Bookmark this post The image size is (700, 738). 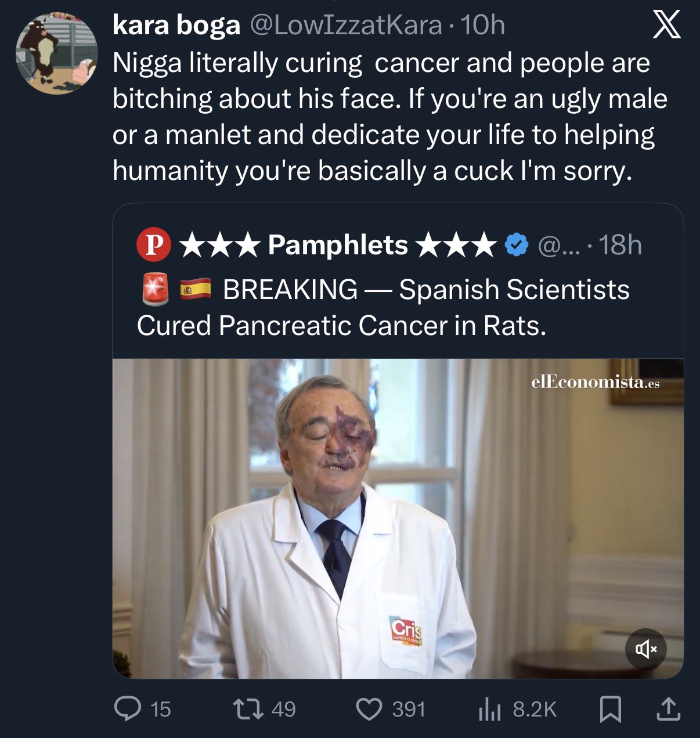(610, 709)
